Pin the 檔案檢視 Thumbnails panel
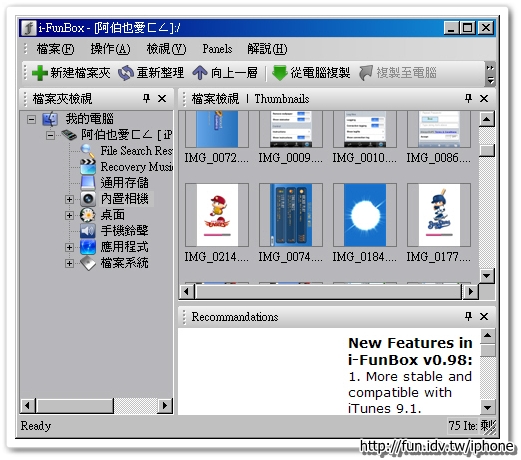 (x=468, y=98)
